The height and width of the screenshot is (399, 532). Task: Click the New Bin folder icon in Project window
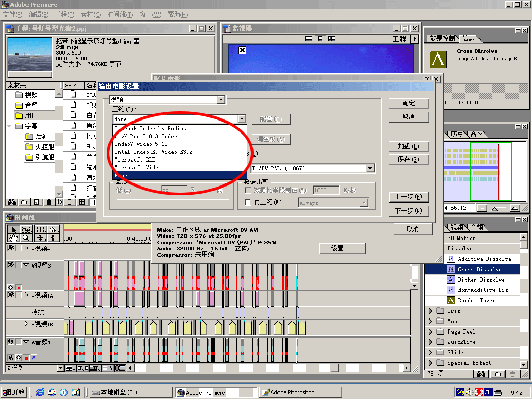[24, 202]
